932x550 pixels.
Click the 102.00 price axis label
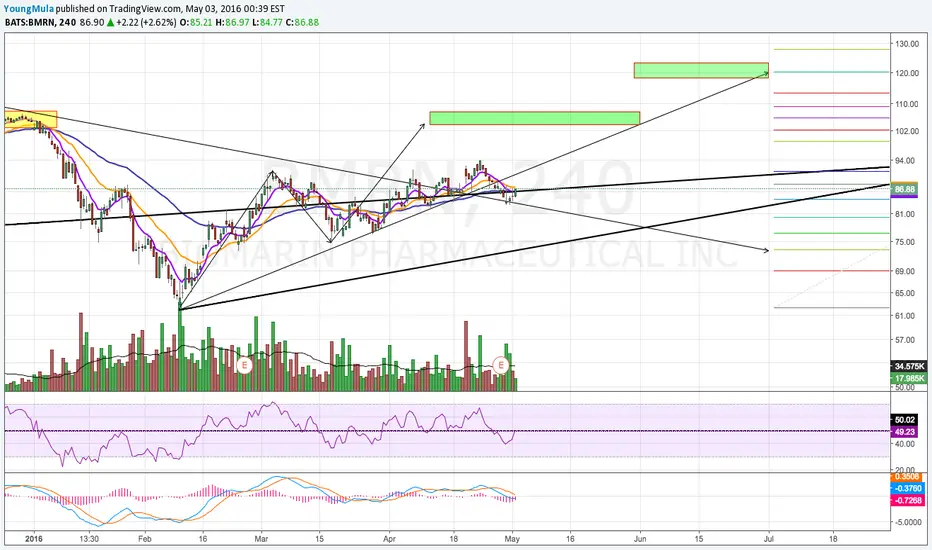tap(906, 131)
